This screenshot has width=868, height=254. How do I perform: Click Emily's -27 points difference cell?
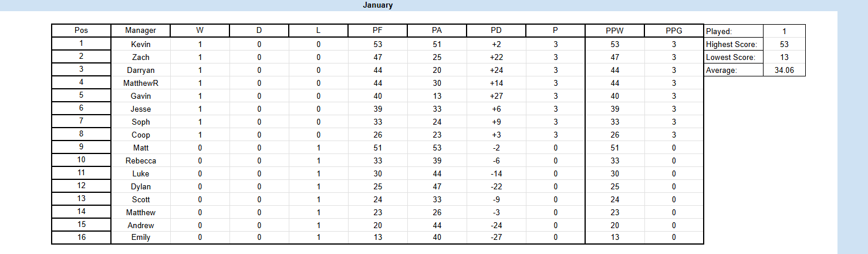(496, 238)
